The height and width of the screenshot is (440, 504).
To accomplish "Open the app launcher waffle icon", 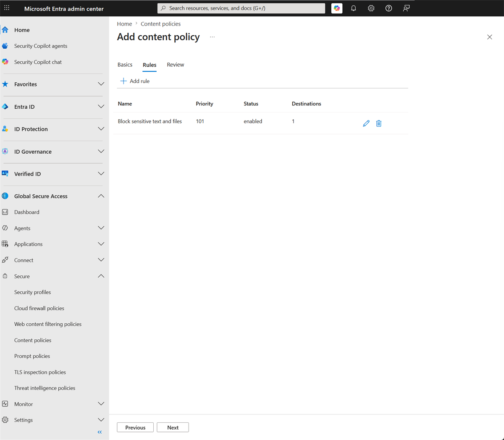I will tap(7, 8).
